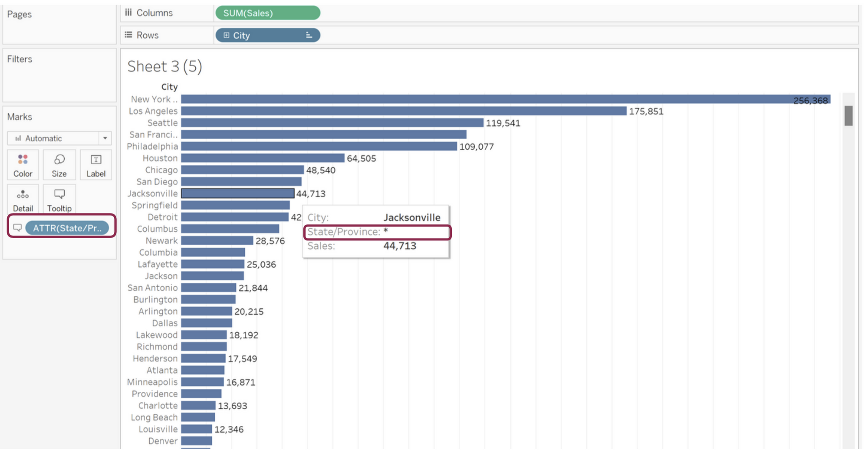Screen dimensions: 868x456
Task: Select the Seattle row label
Action: click(x=162, y=123)
